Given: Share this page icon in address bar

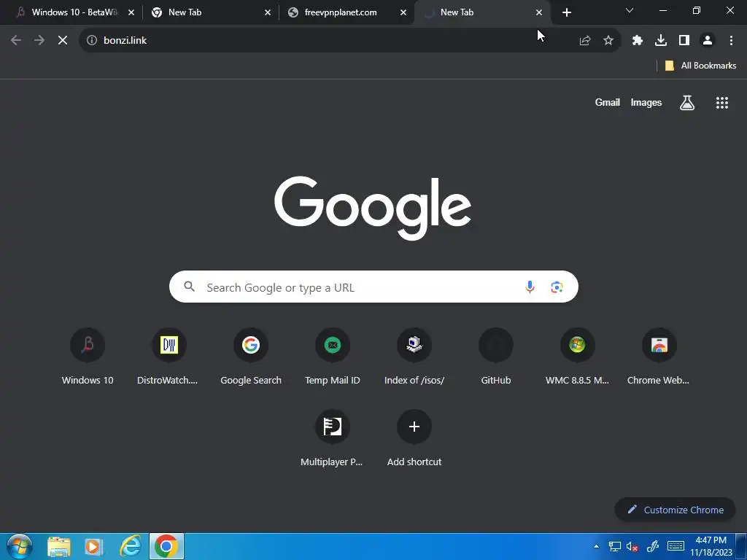Looking at the screenshot, I should 585,41.
